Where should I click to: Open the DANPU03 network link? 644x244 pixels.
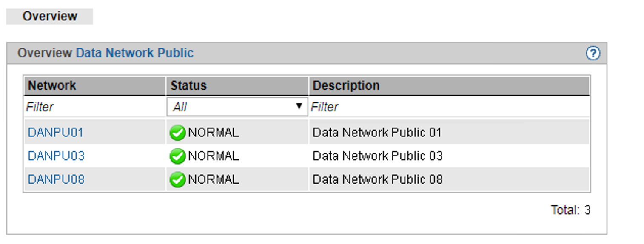pyautogui.click(x=56, y=156)
